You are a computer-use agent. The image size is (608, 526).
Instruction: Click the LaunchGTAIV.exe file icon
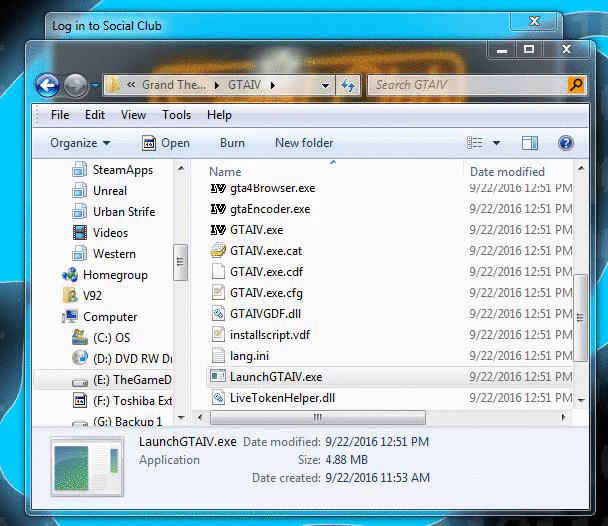(218, 376)
